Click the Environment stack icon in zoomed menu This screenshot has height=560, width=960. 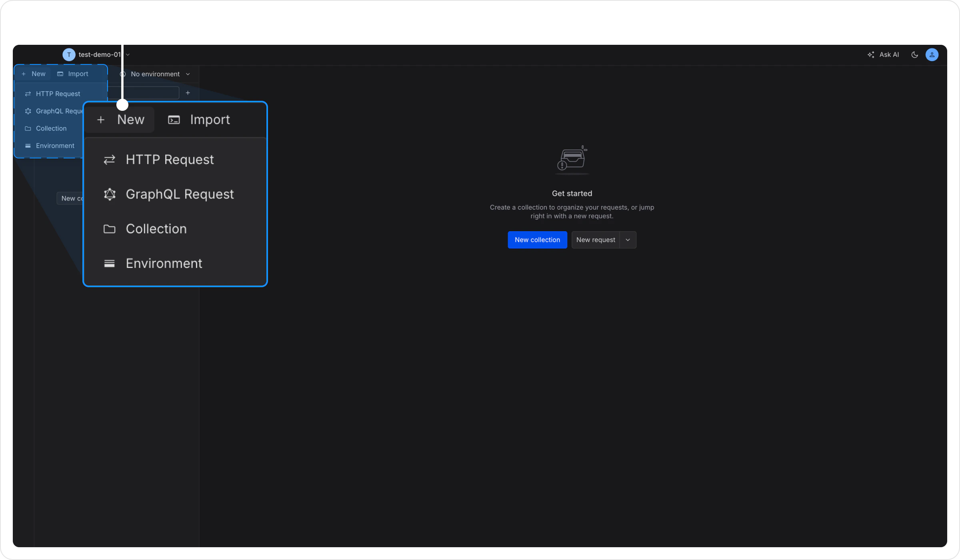coord(110,264)
